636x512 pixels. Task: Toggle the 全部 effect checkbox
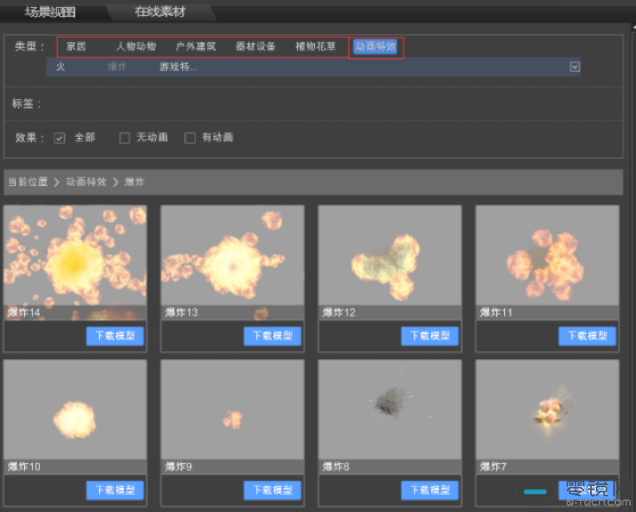point(60,138)
